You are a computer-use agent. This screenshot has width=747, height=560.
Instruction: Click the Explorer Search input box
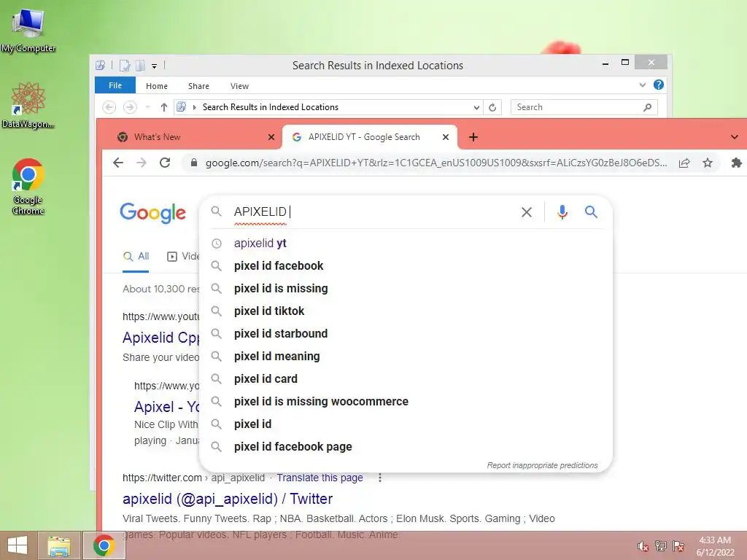coord(584,107)
